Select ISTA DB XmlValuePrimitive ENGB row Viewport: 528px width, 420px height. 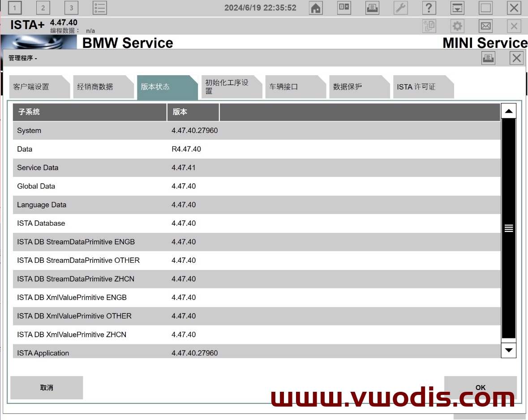(x=257, y=297)
